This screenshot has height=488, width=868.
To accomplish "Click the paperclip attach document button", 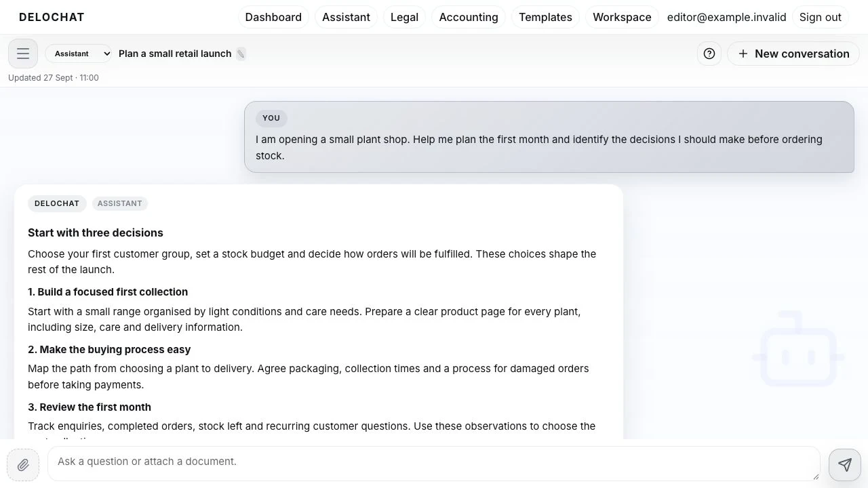I will click(23, 465).
